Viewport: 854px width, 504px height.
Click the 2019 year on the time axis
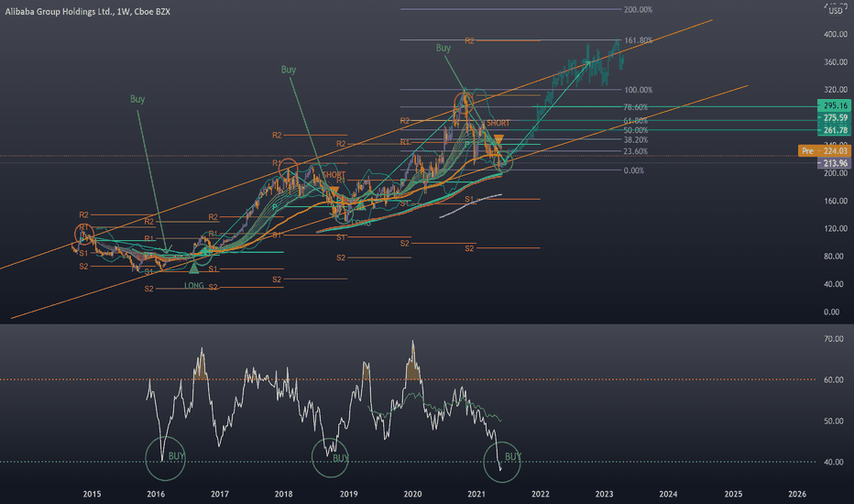(348, 494)
